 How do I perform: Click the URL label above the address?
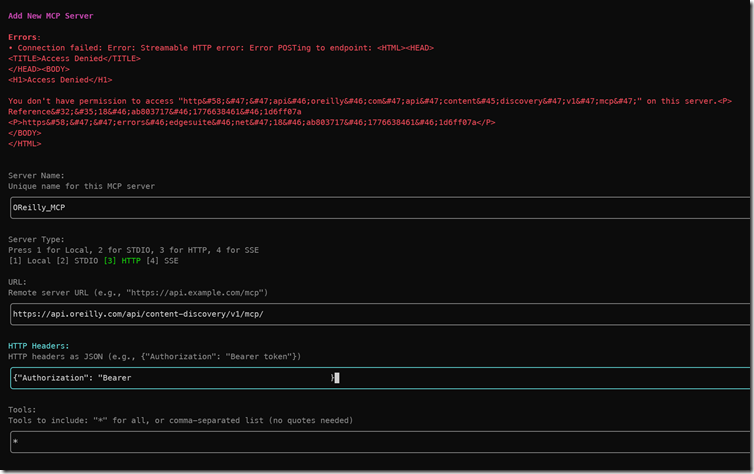coord(18,283)
